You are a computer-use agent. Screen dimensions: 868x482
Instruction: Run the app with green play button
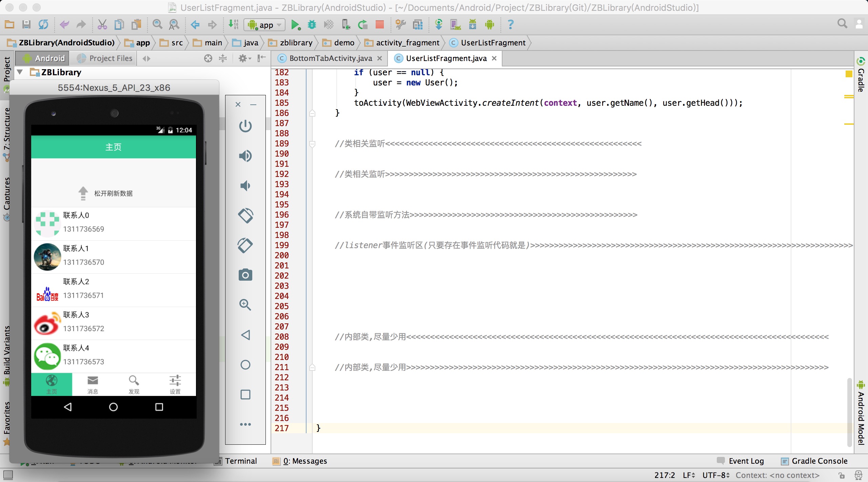[295, 25]
